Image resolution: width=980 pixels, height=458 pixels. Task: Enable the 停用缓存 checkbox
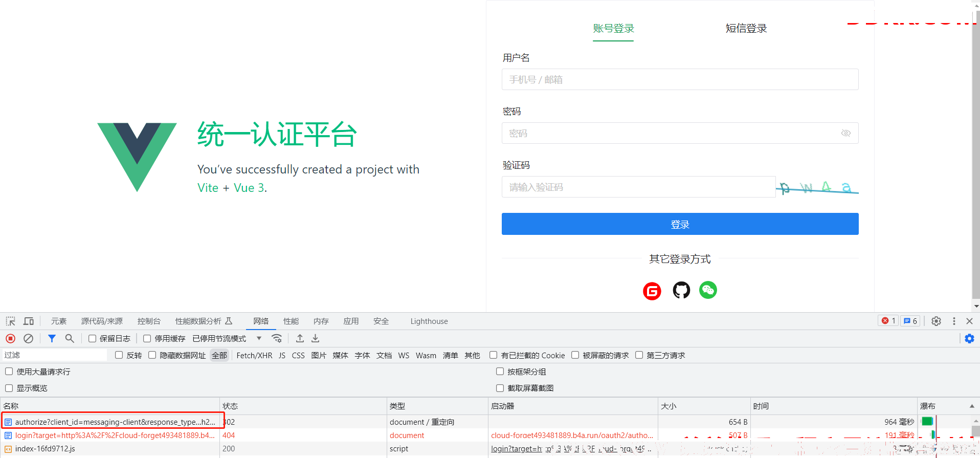147,339
